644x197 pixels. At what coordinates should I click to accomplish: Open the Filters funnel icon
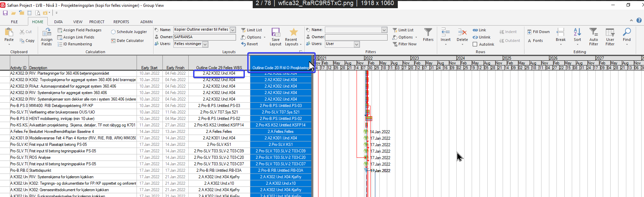428,33
